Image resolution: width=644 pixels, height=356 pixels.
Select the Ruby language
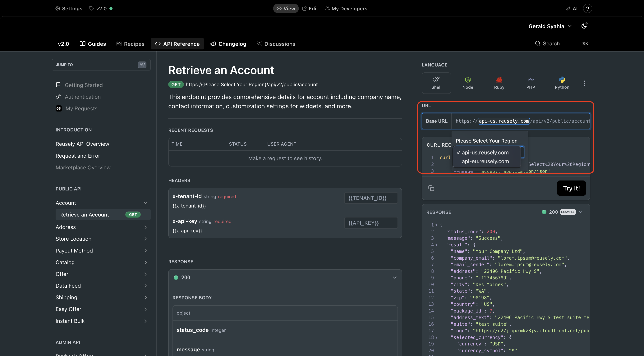tap(499, 83)
